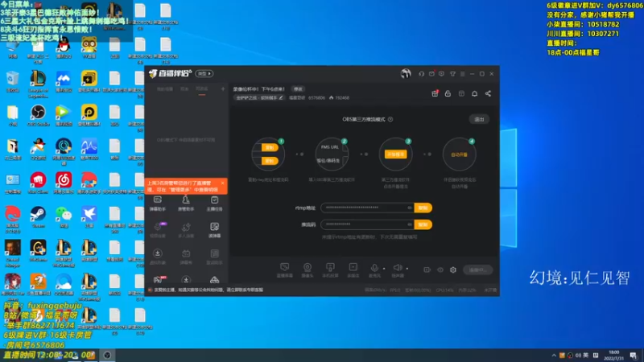Click the share icon in room header
This screenshot has height=362, width=644.
488,93
